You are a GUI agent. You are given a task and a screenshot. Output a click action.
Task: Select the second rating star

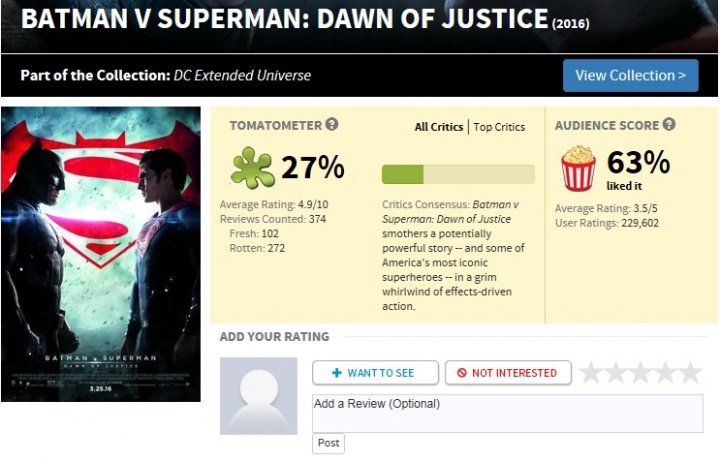[x=616, y=372]
